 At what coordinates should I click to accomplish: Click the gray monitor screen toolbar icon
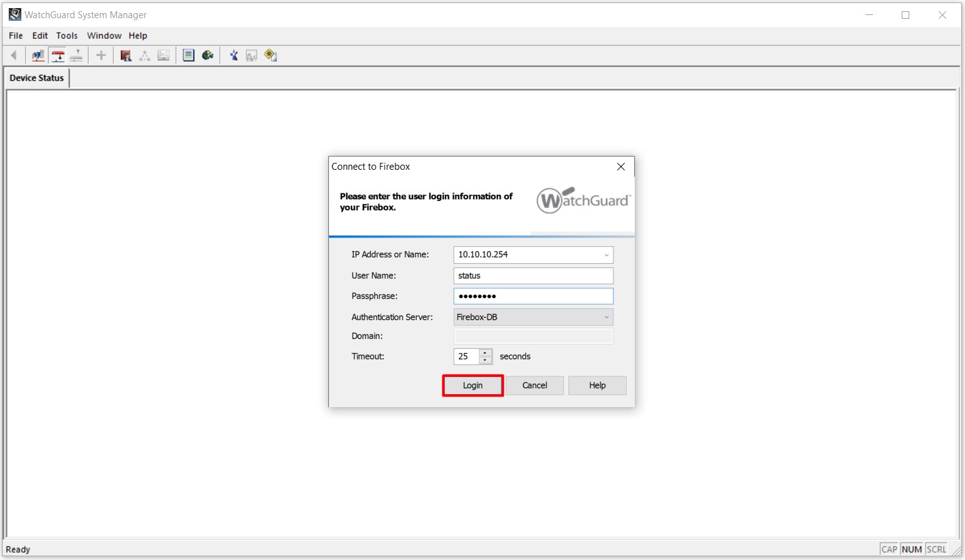[x=164, y=56]
